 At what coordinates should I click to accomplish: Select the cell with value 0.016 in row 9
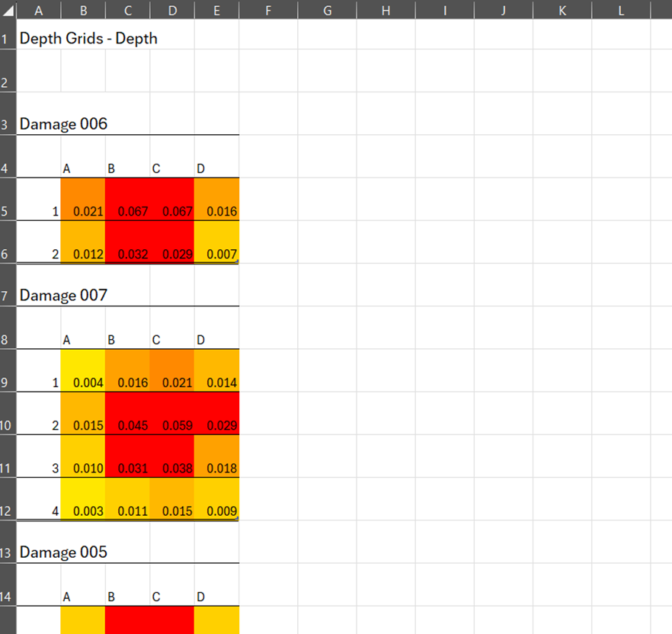click(x=128, y=371)
